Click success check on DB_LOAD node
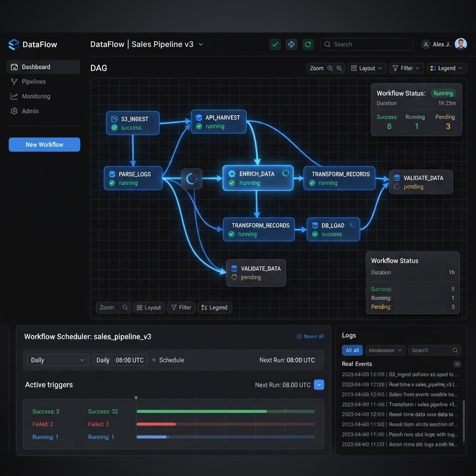Image resolution: width=476 pixels, height=476 pixels. pos(315,234)
